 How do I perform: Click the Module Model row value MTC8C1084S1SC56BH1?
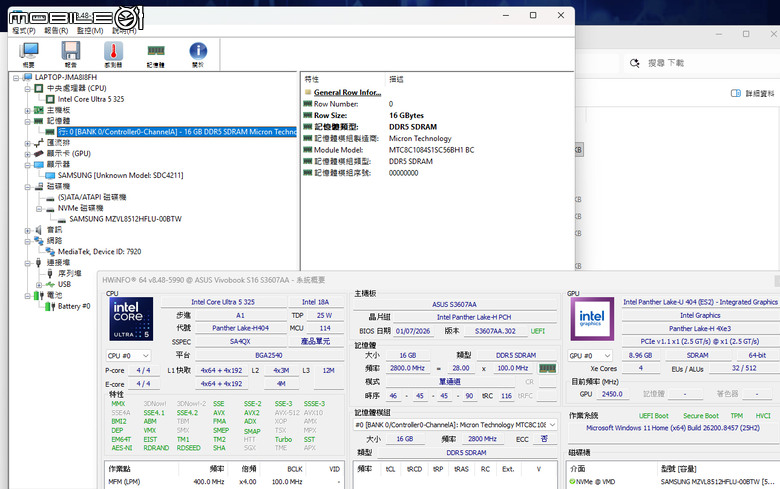click(x=431, y=150)
